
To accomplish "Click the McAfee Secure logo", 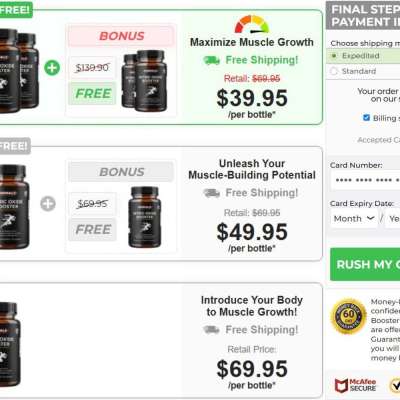I will (355, 385).
